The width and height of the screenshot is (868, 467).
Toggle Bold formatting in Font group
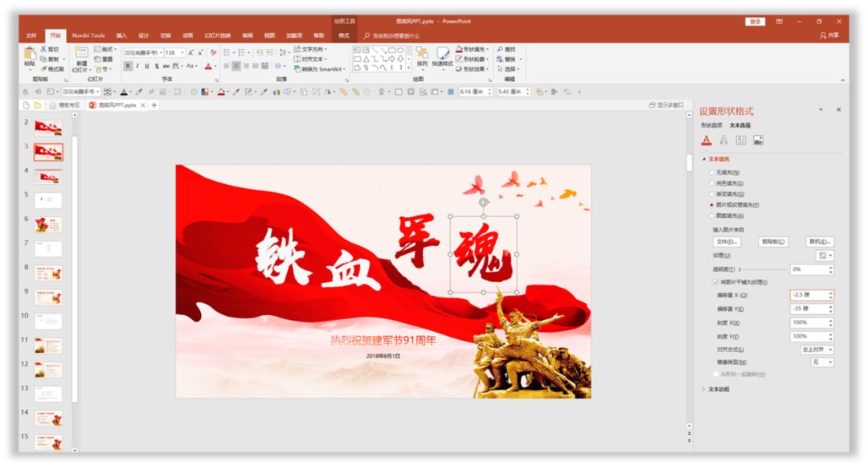coord(128,66)
